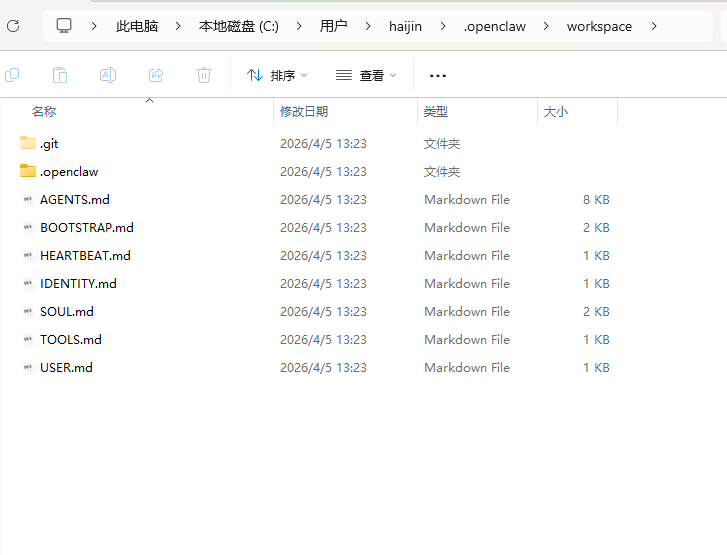Screen dimensions: 727x555
Task: Click the delete trash can icon
Action: click(x=204, y=75)
